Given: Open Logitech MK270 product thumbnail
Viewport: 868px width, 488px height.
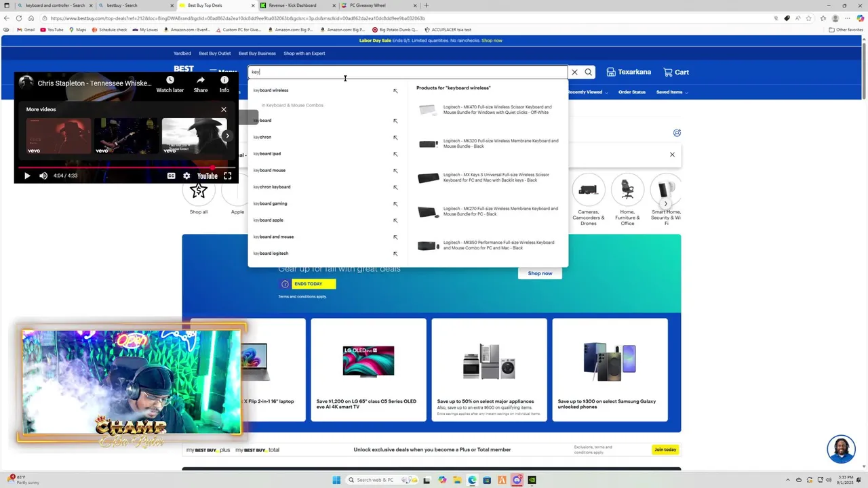Looking at the screenshot, I should [428, 211].
